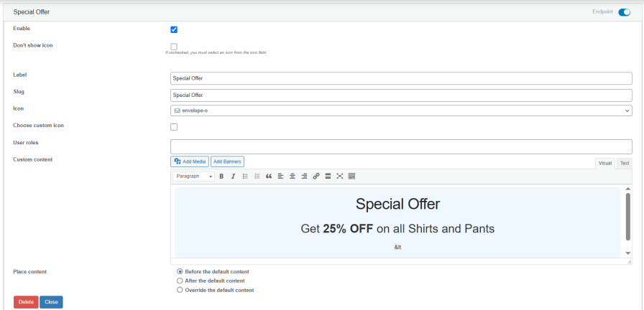The height and width of the screenshot is (310, 644).
Task: Align text right in editor
Action: tap(304, 177)
